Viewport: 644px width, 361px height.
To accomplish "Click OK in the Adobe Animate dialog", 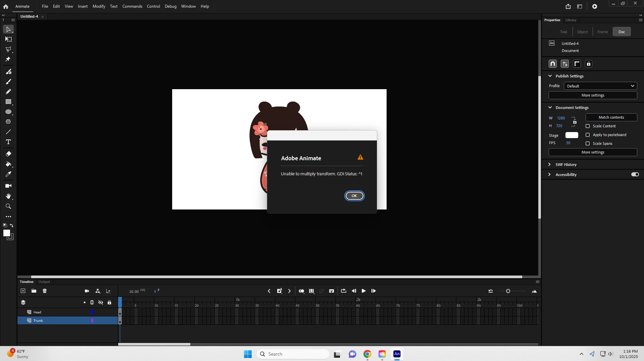I will [x=354, y=196].
